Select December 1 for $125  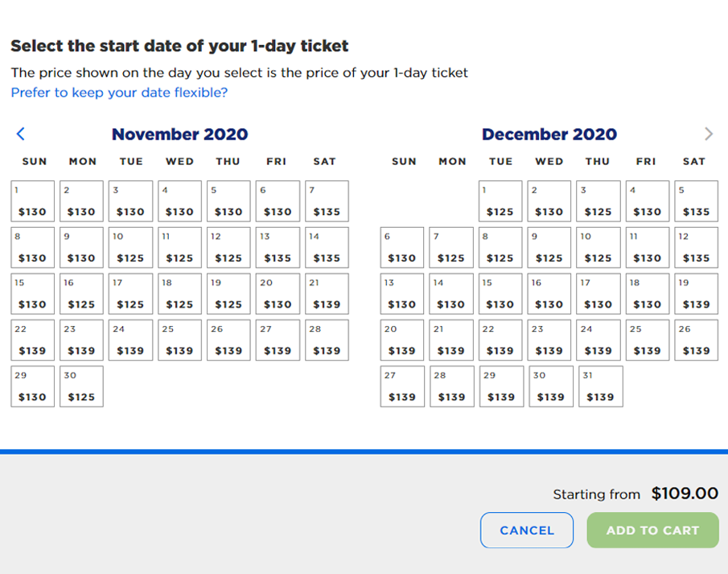coord(500,202)
